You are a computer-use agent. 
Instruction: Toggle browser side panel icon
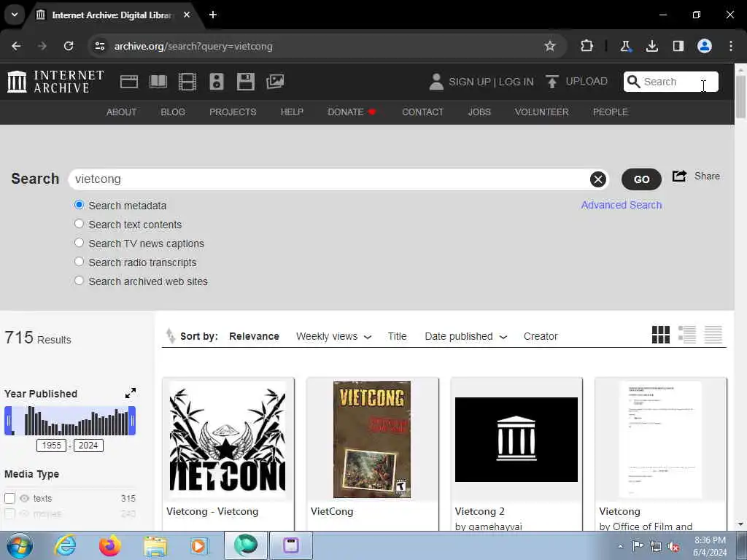point(678,46)
